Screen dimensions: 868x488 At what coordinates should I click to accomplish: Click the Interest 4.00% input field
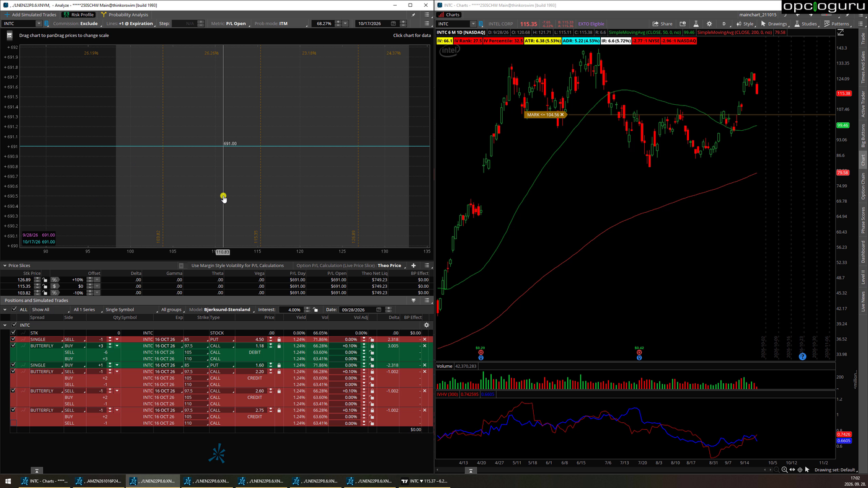pyautogui.click(x=290, y=309)
